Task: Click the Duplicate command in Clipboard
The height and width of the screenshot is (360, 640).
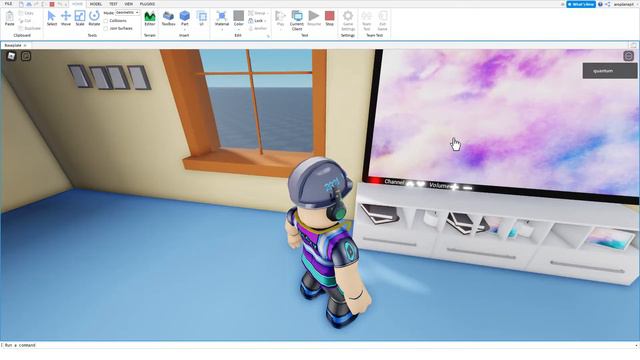Action: tap(30, 28)
